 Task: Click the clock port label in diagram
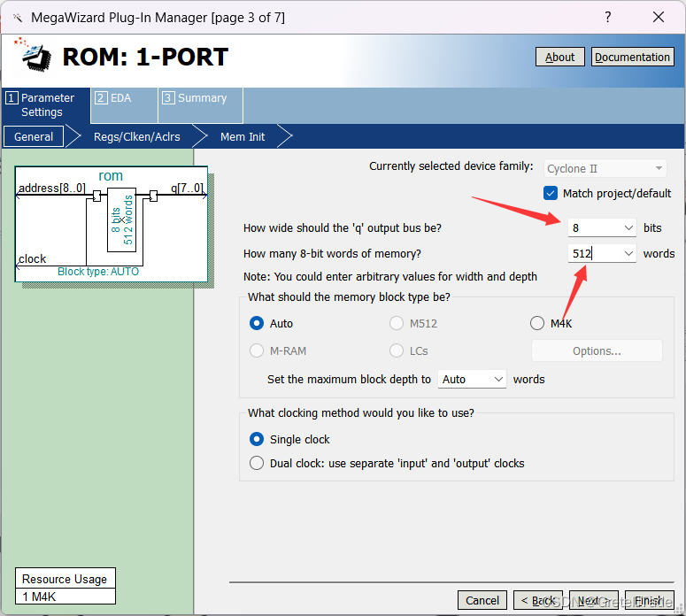[x=32, y=259]
